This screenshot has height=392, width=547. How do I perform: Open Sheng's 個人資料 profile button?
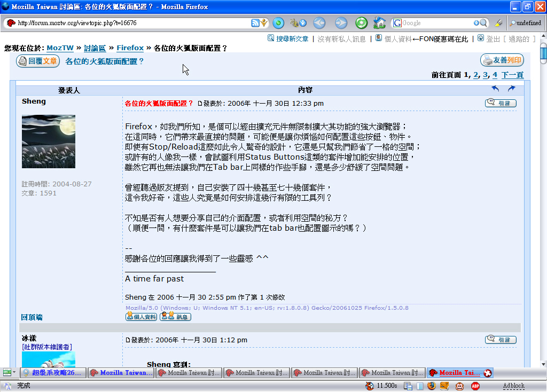pyautogui.click(x=141, y=317)
